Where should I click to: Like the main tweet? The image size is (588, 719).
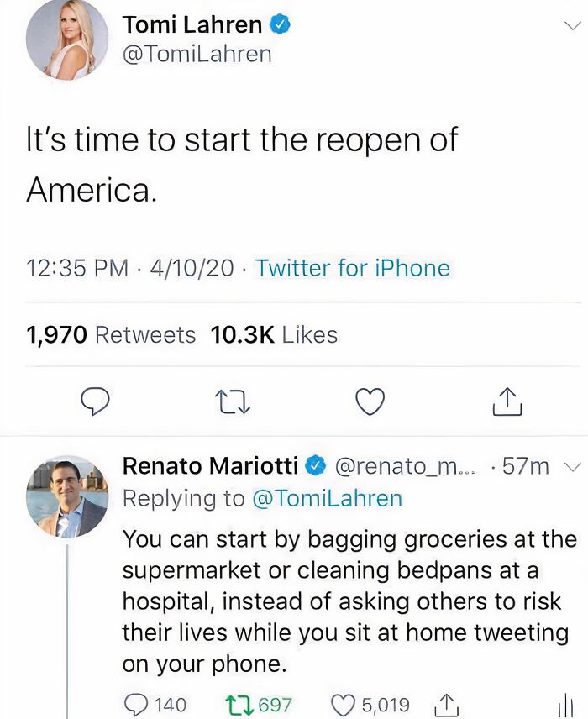click(x=370, y=404)
